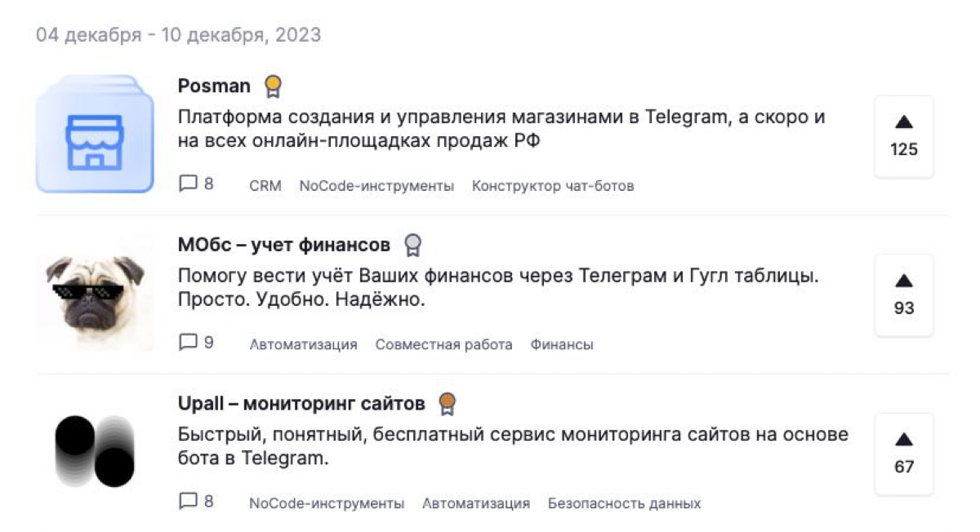Viewport: 980px width, 532px height.
Task: Click the Posman gold medal badge
Action: (x=272, y=85)
